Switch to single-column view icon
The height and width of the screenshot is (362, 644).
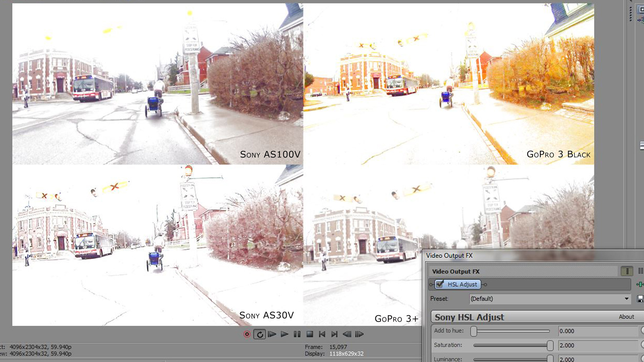[x=627, y=271]
